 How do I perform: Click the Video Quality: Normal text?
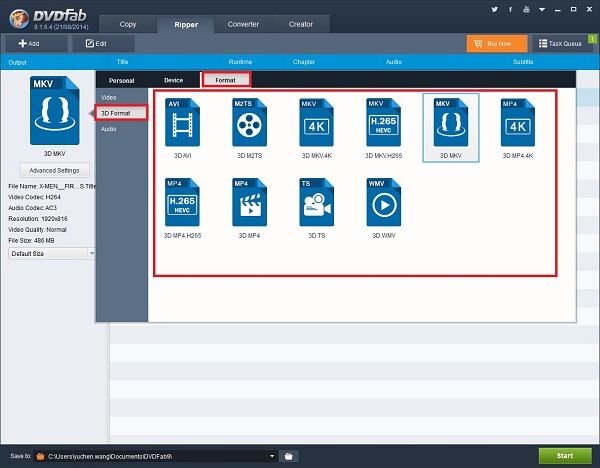pyautogui.click(x=38, y=230)
